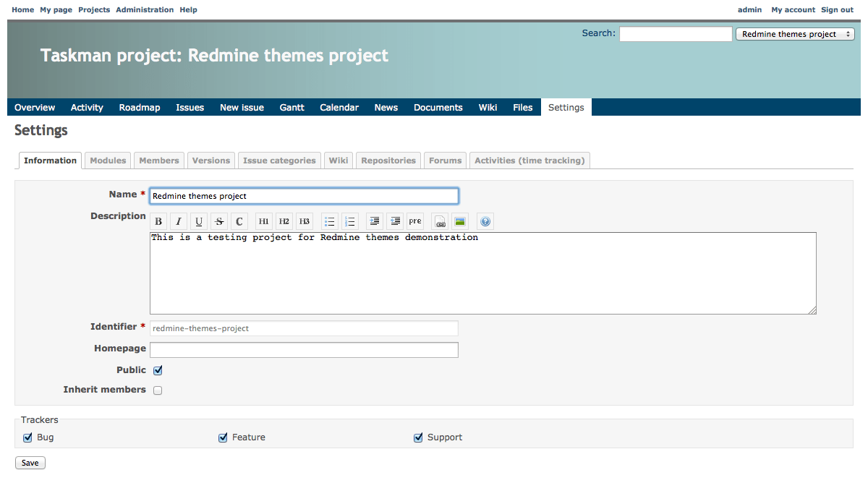Open the Versions settings tab
868x496 pixels.
tap(211, 161)
